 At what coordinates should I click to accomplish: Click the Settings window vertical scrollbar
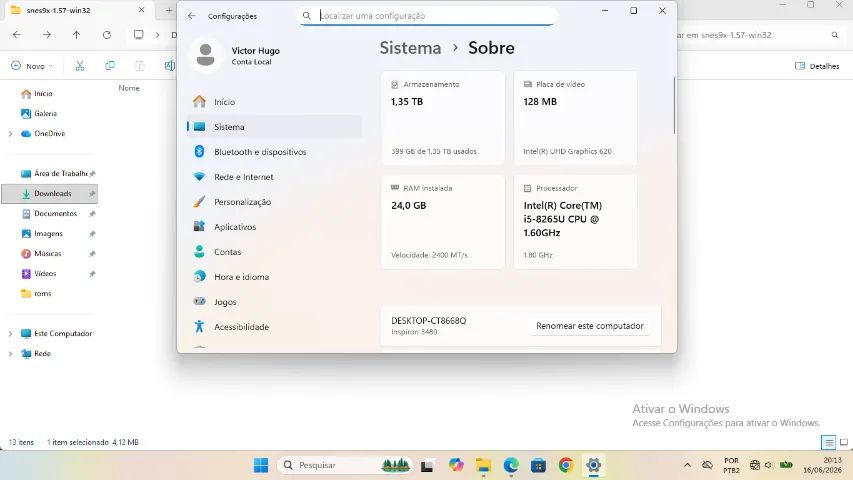(674, 105)
